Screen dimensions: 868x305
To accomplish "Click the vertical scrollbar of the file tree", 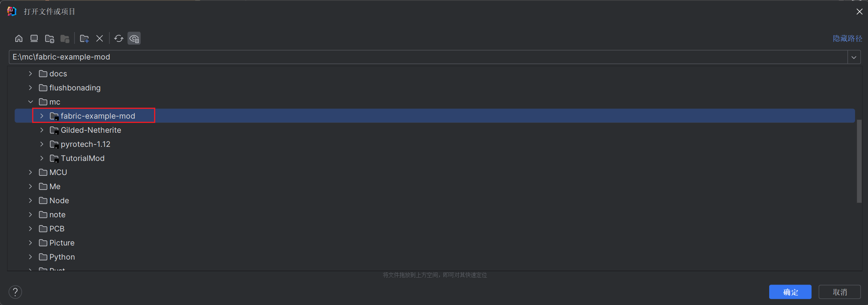I will (859, 161).
